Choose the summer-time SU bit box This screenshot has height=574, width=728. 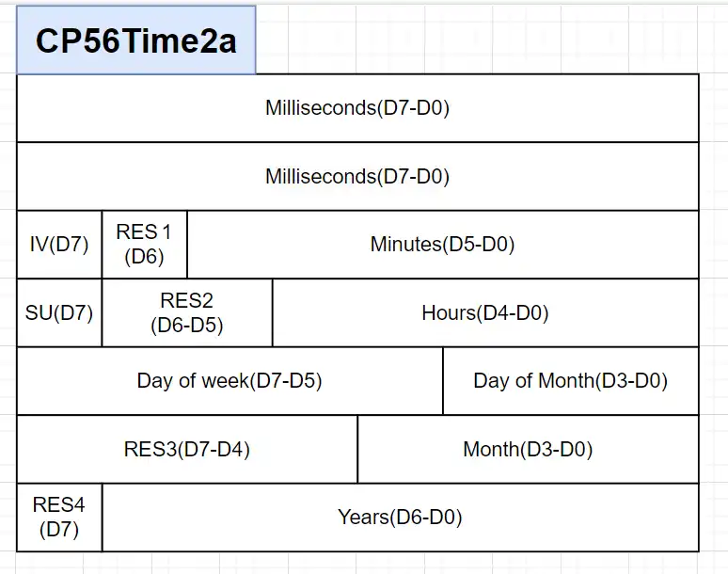[x=59, y=312]
